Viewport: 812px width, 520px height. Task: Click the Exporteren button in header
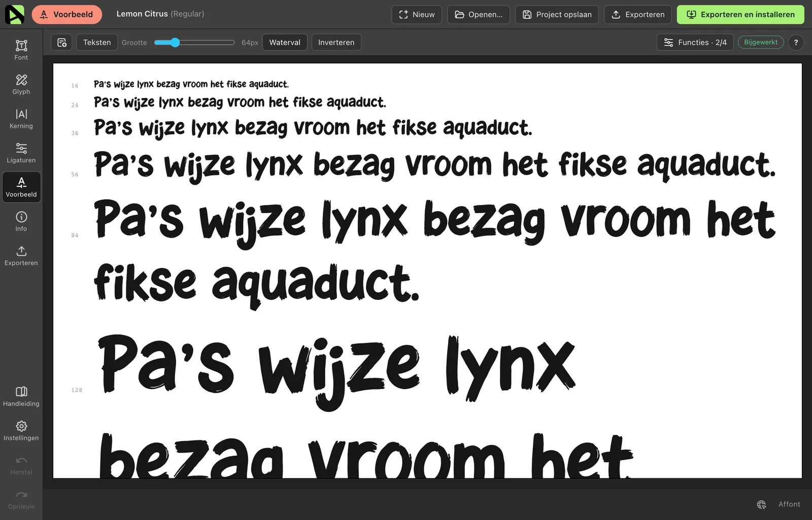(638, 14)
